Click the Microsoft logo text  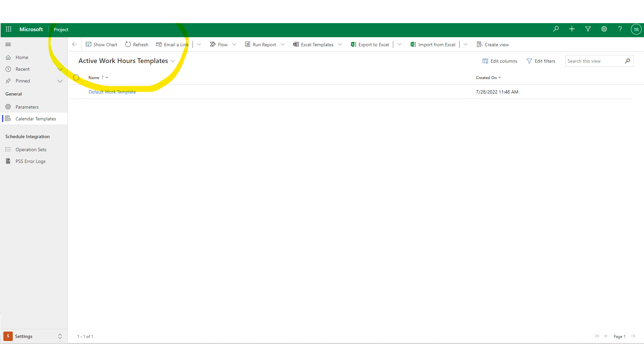click(31, 29)
